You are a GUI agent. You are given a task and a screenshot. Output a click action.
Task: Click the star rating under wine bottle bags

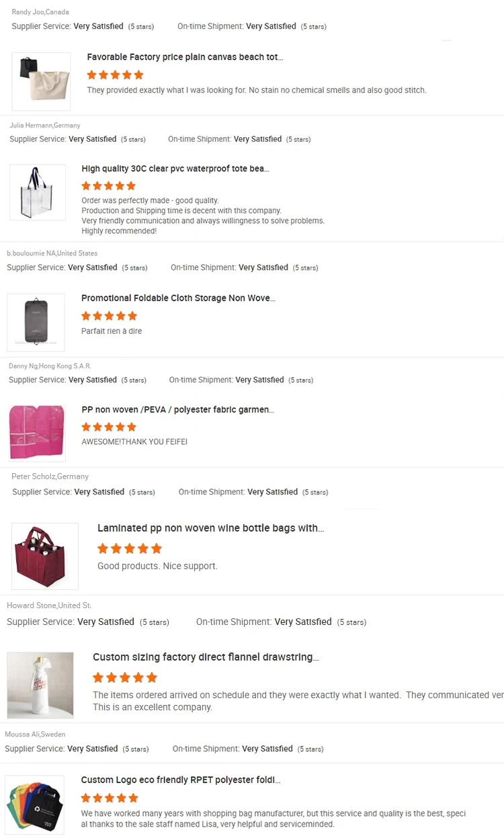click(130, 548)
